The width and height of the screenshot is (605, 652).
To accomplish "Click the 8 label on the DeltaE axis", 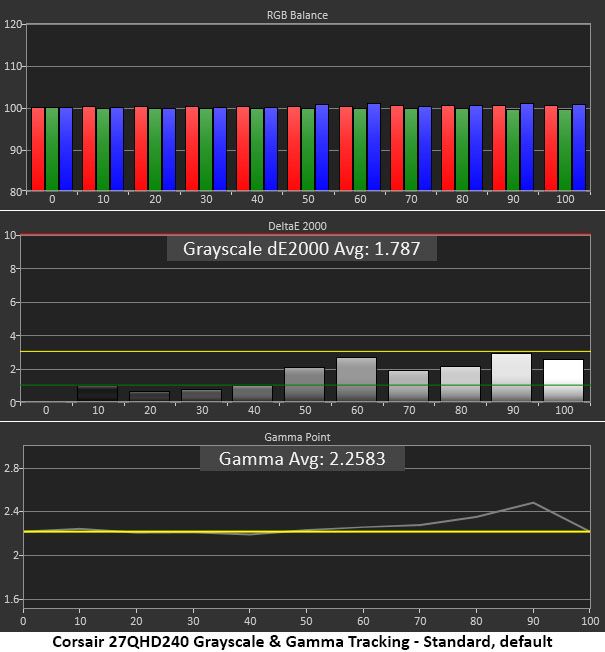I will [x=13, y=269].
